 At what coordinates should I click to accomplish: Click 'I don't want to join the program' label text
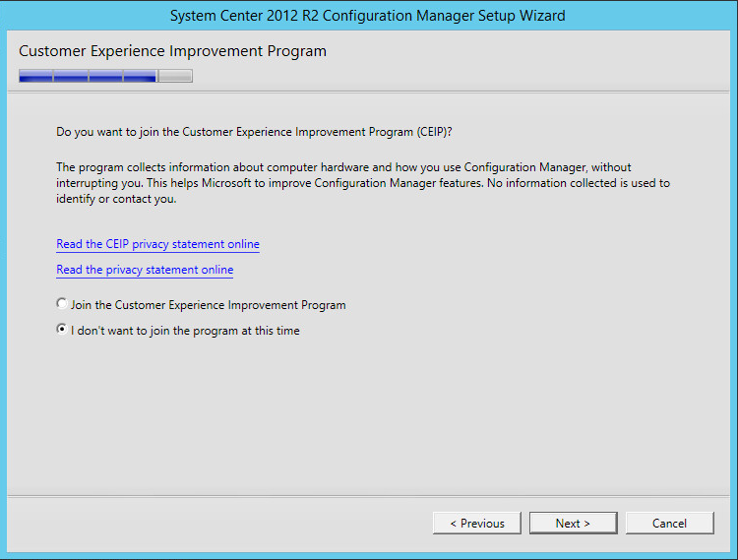point(185,331)
